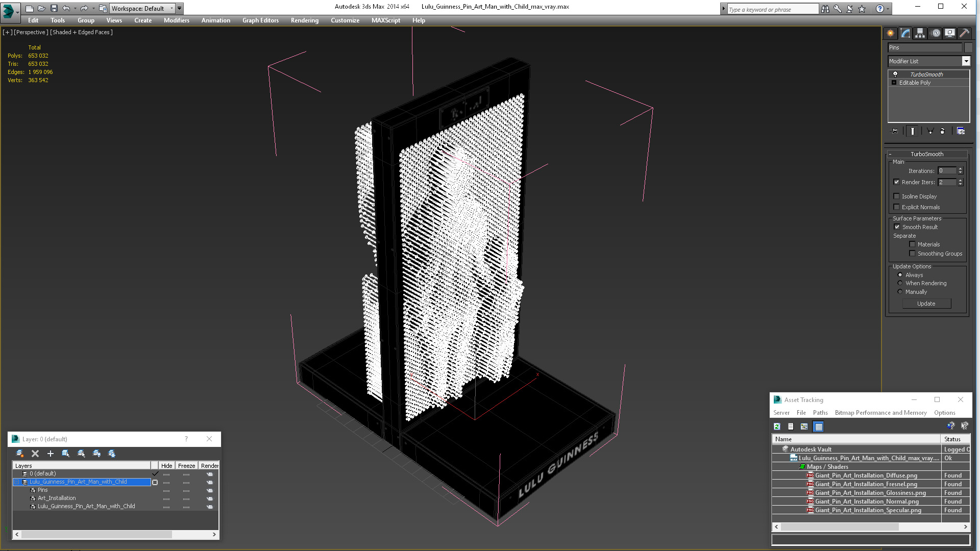The width and height of the screenshot is (980, 551).
Task: Expand the Editable Poly stack entry
Action: (894, 83)
